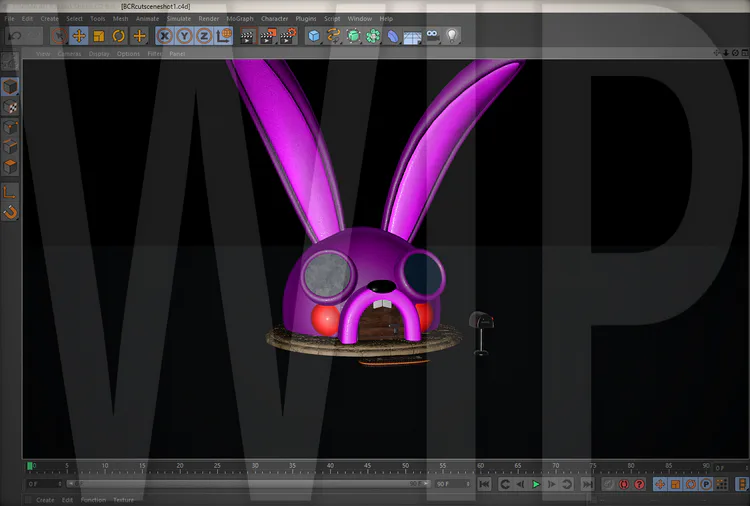Viewport: 750px width, 506px height.
Task: Switch to Points mode
Action: pyautogui.click(x=10, y=127)
